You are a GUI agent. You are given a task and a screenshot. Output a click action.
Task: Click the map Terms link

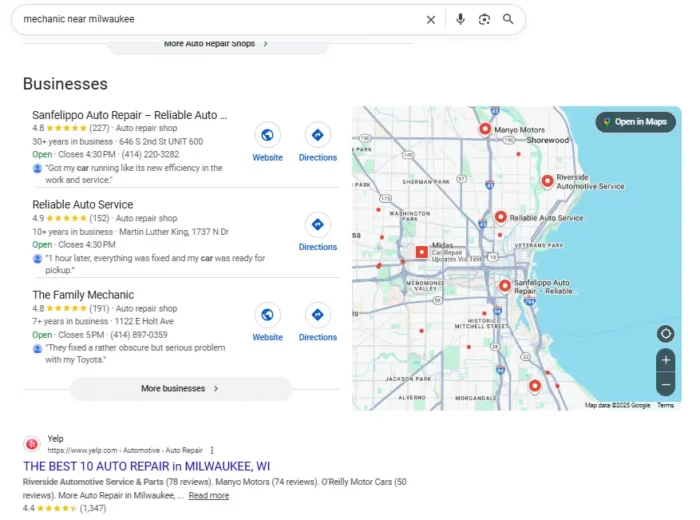665,405
